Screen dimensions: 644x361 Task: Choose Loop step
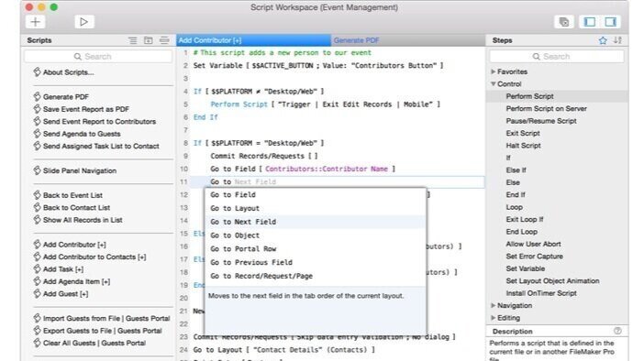pos(515,207)
